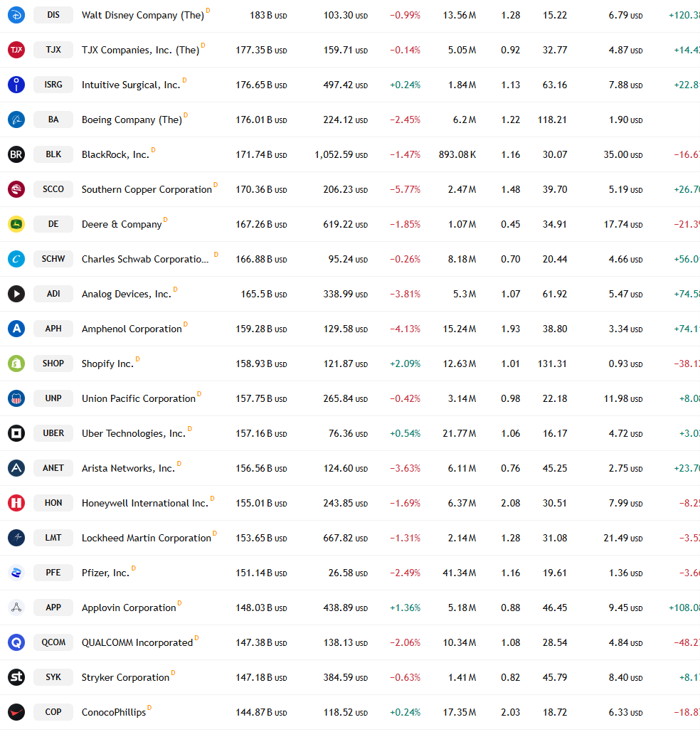Click the Stryker logo icon
Viewport: 700px width, 732px height.
[x=16, y=677]
